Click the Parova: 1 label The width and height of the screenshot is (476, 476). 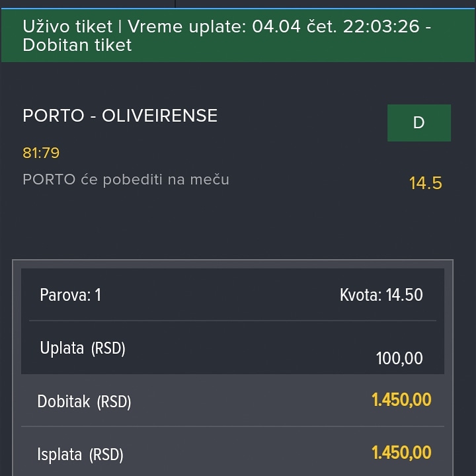(70, 295)
